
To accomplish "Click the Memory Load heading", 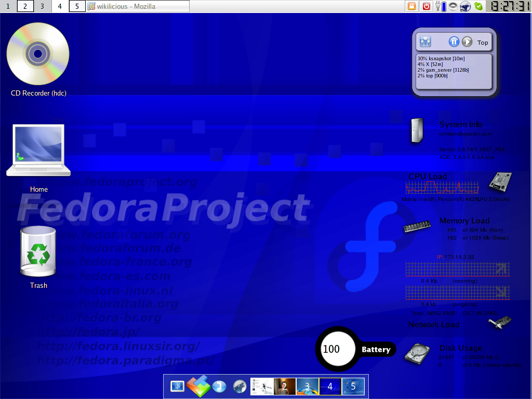I will (x=464, y=220).
